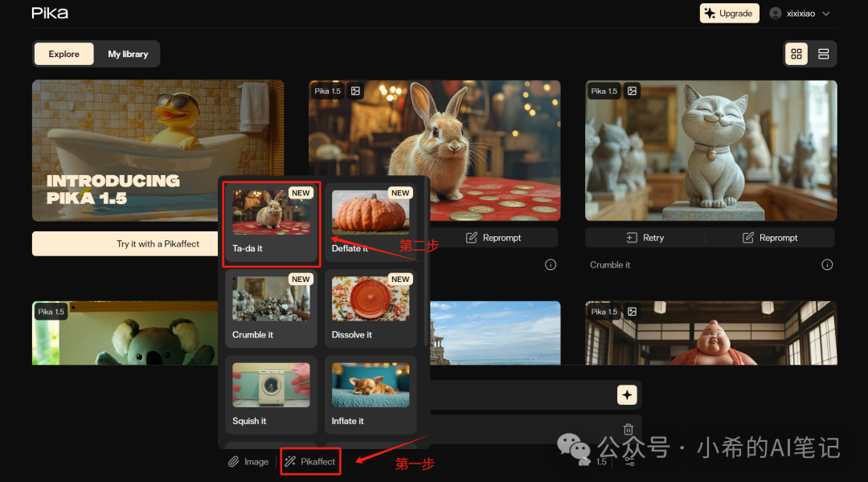The image size is (868, 482).
Task: Click the Crumble it caption text
Action: click(610, 265)
